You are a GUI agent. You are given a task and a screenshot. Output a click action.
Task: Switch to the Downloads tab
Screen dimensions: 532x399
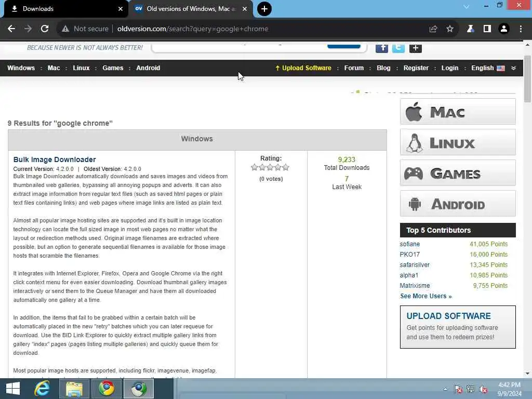pyautogui.click(x=64, y=9)
